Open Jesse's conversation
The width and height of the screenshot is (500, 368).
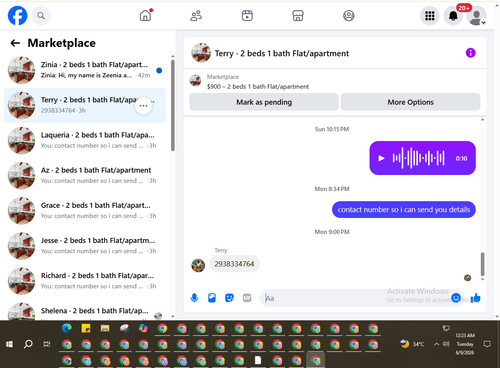[x=85, y=246]
